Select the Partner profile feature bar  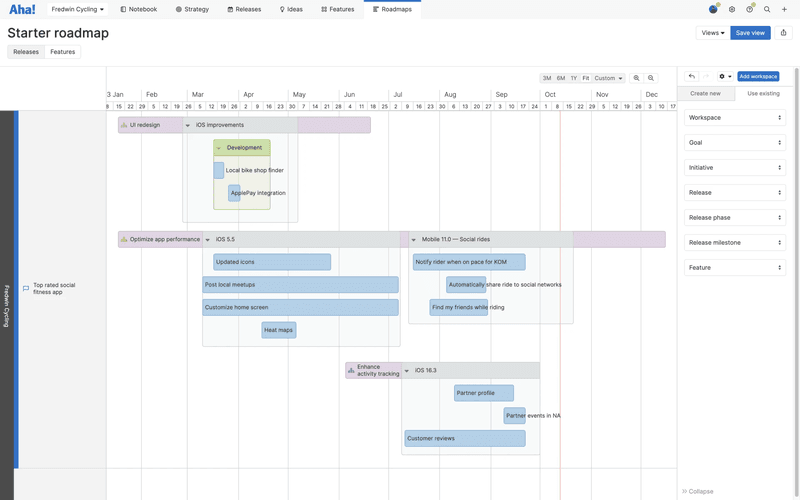tap(484, 393)
